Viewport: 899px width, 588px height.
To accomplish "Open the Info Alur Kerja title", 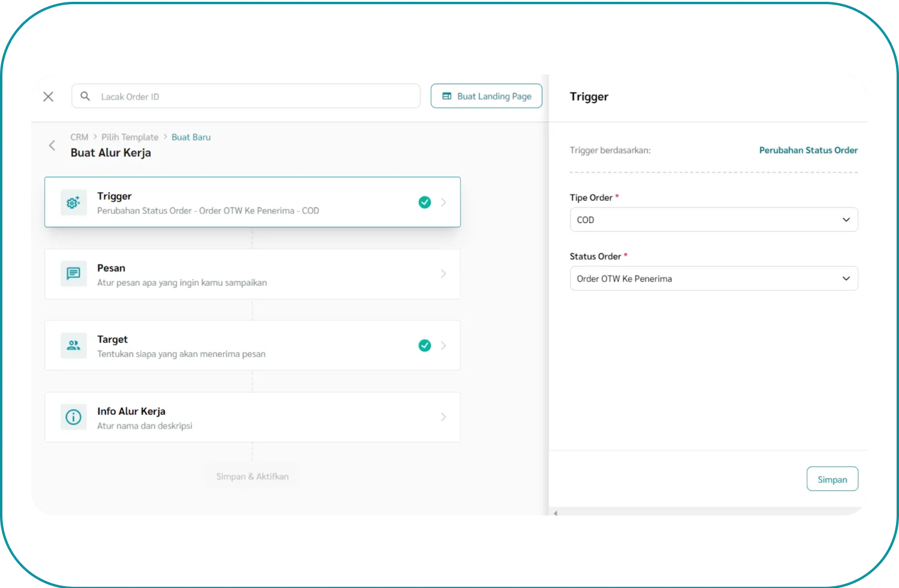I will click(x=131, y=411).
